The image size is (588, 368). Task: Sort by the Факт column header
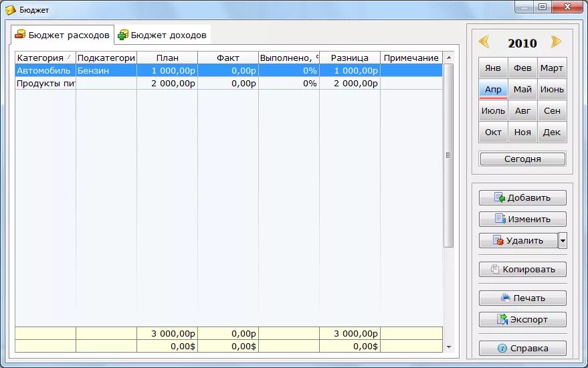[228, 58]
